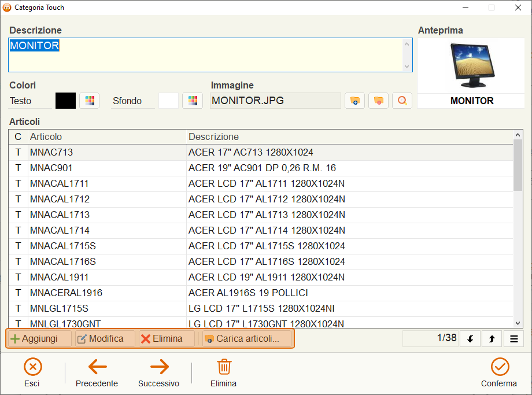Select row MNACAL1713

[261, 215]
